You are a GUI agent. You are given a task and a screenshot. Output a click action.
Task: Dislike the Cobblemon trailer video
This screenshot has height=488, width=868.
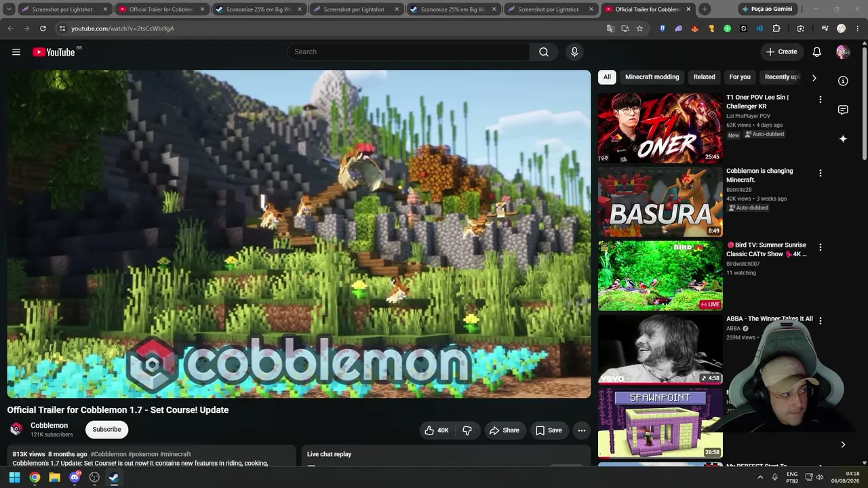[467, 430]
